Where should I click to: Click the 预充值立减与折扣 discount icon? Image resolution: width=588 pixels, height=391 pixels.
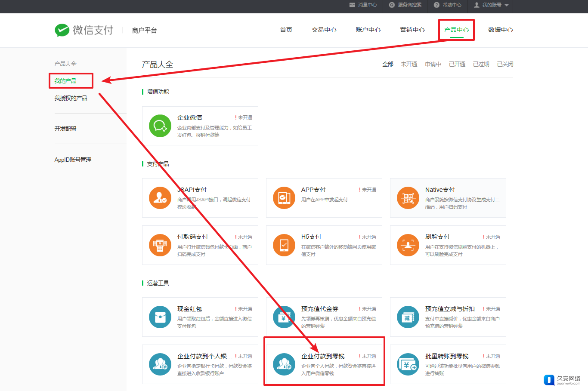pyautogui.click(x=408, y=317)
